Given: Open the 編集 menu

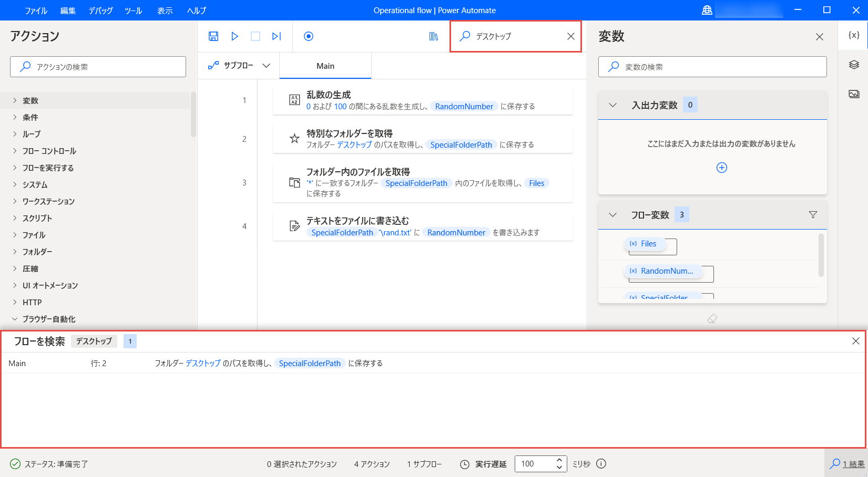Looking at the screenshot, I should point(68,11).
